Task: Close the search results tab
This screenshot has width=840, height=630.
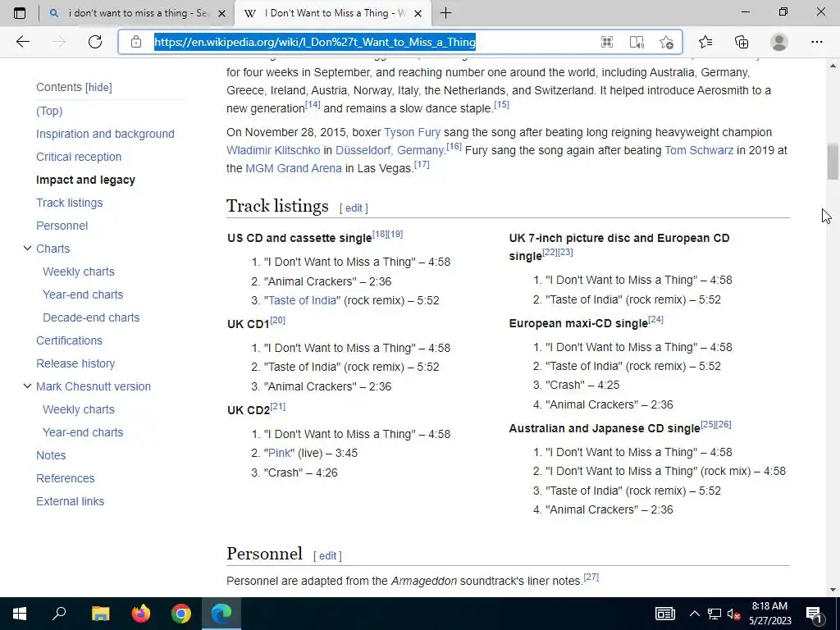Action: (x=221, y=13)
